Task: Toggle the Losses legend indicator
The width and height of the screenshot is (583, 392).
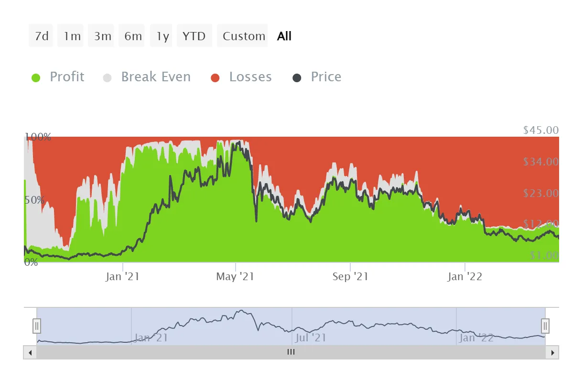Action: click(241, 76)
